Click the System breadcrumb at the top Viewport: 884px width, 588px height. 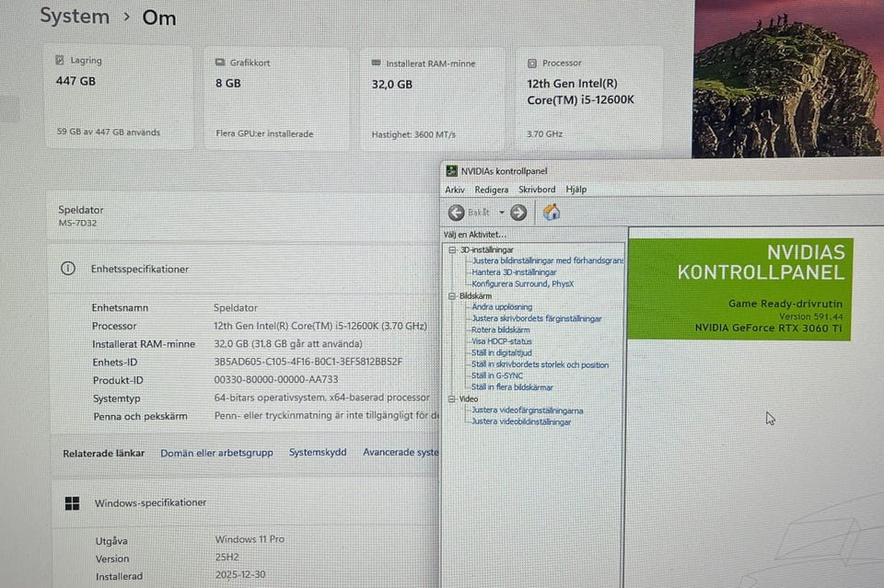pyautogui.click(x=75, y=16)
